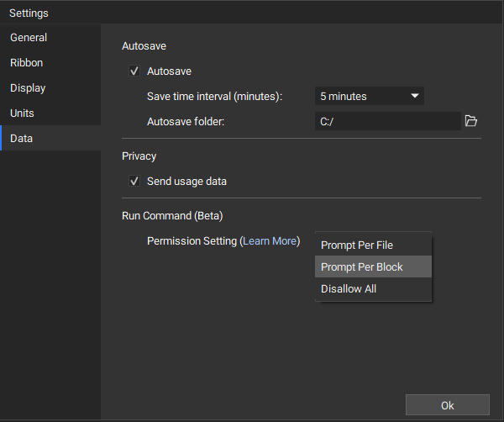504x422 pixels.
Task: Click the Settings dialog title bar
Action: (x=252, y=13)
